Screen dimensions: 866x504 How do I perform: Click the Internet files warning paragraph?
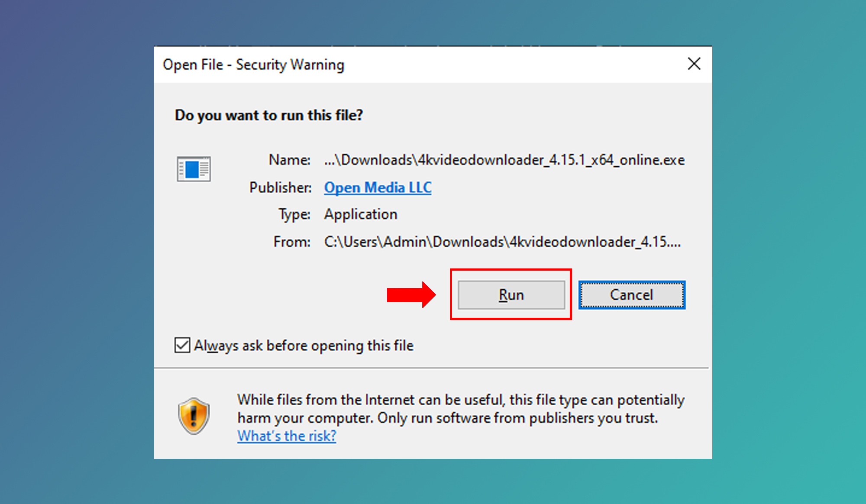click(460, 409)
